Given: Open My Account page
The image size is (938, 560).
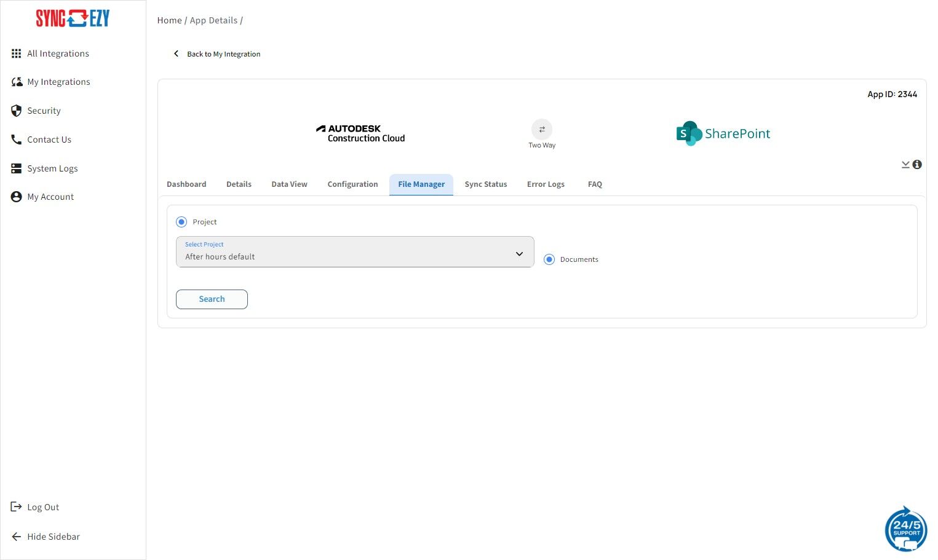Looking at the screenshot, I should pos(50,197).
